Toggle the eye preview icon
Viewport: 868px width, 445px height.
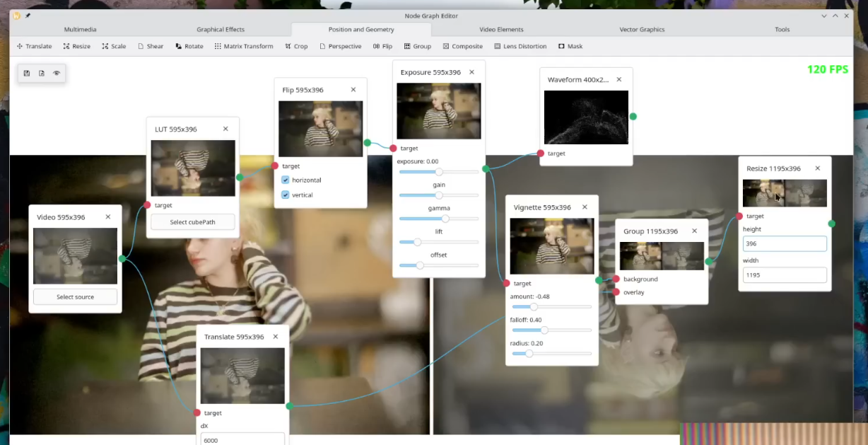[57, 73]
